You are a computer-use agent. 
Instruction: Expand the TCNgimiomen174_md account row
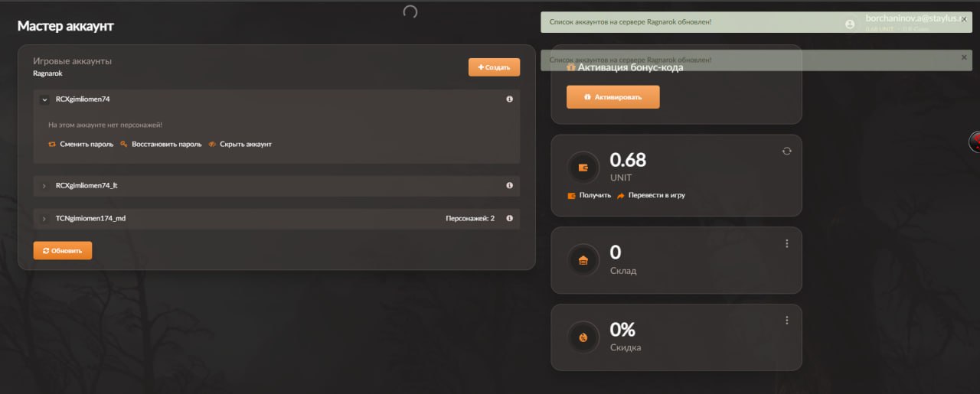(44, 219)
